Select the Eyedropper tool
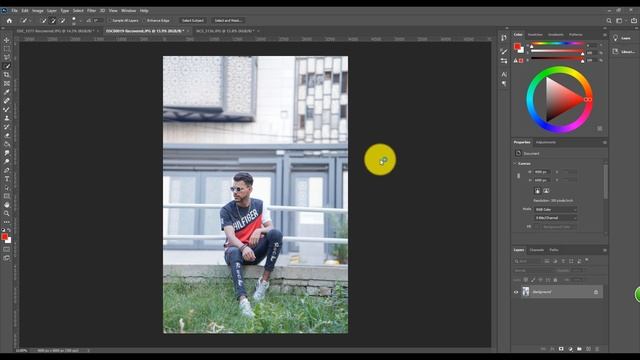The height and width of the screenshot is (360, 640). pos(7,92)
